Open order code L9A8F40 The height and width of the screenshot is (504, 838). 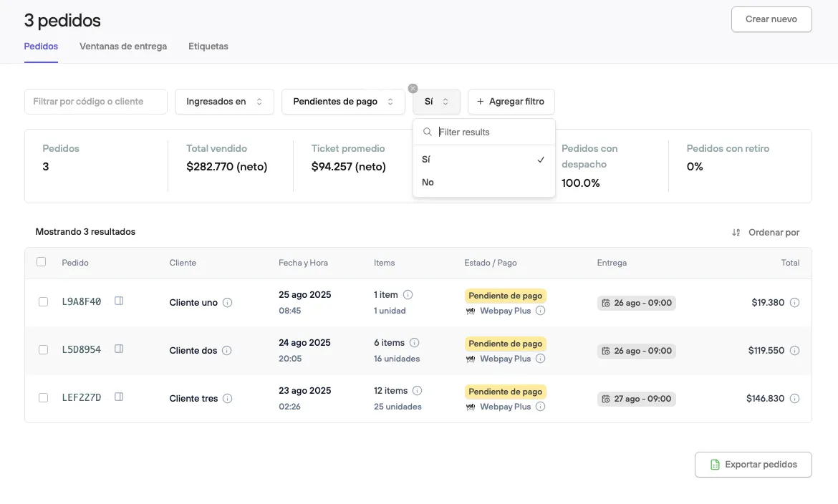pos(81,301)
